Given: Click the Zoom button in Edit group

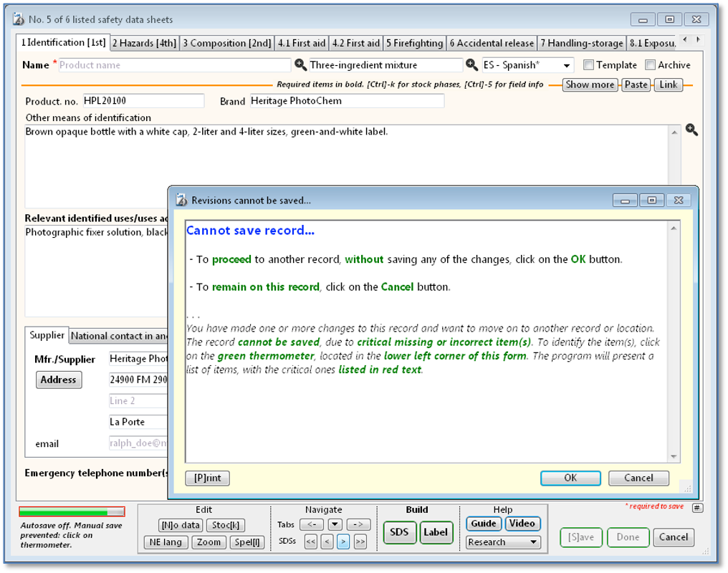Looking at the screenshot, I should point(209,542).
